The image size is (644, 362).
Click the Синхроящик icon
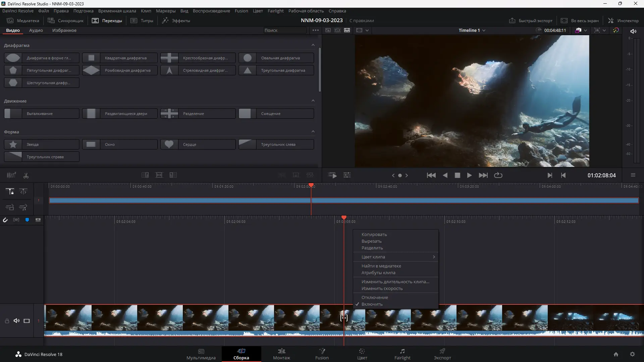pyautogui.click(x=51, y=20)
